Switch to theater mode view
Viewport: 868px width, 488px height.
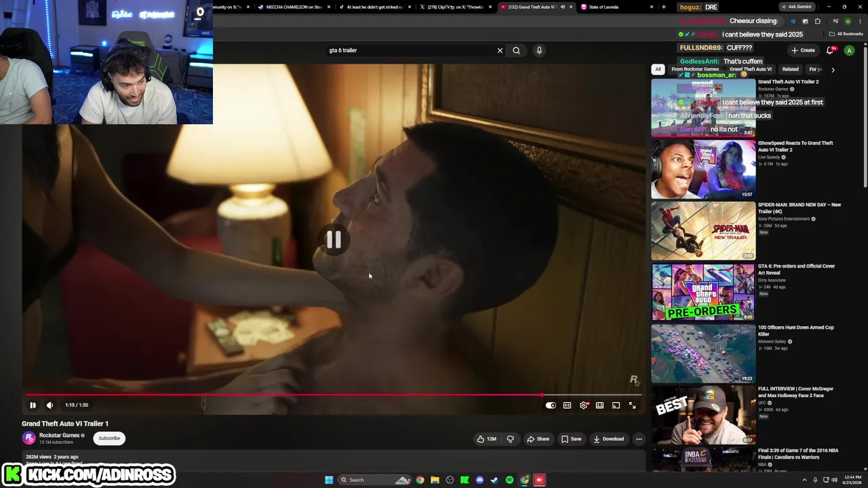tap(599, 405)
